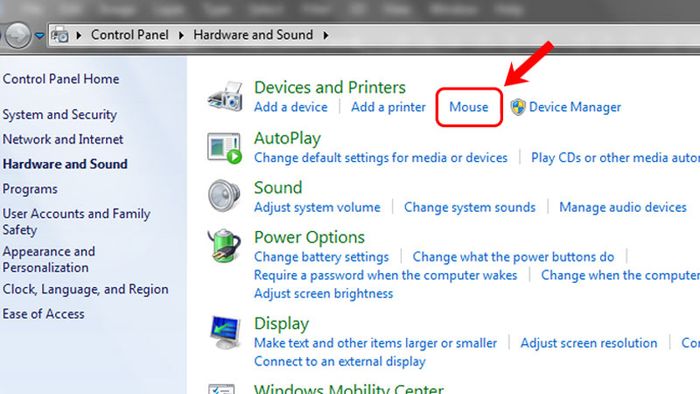
Task: Open Device Manager link
Action: coord(575,107)
